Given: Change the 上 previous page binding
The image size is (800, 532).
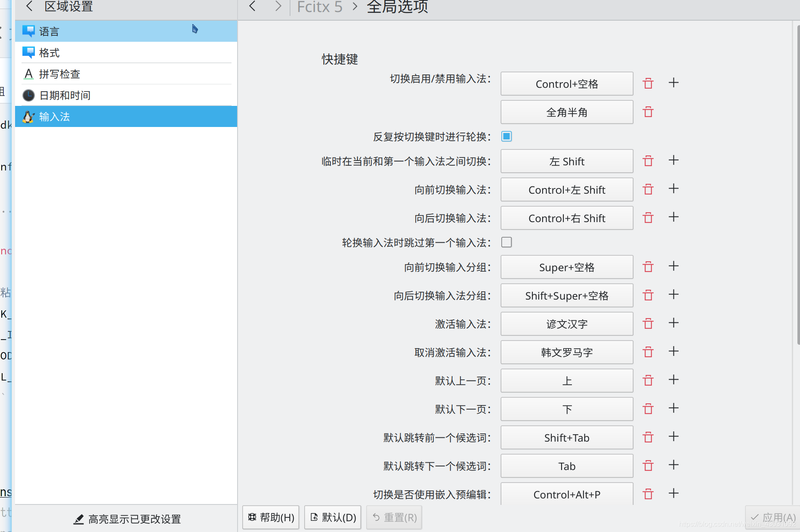Looking at the screenshot, I should coord(567,380).
